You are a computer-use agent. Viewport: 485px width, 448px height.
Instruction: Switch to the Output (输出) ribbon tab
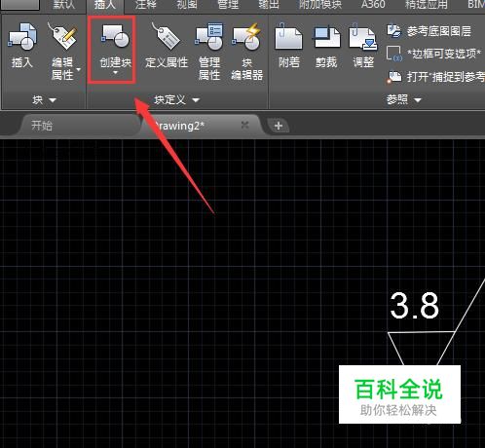[269, 4]
